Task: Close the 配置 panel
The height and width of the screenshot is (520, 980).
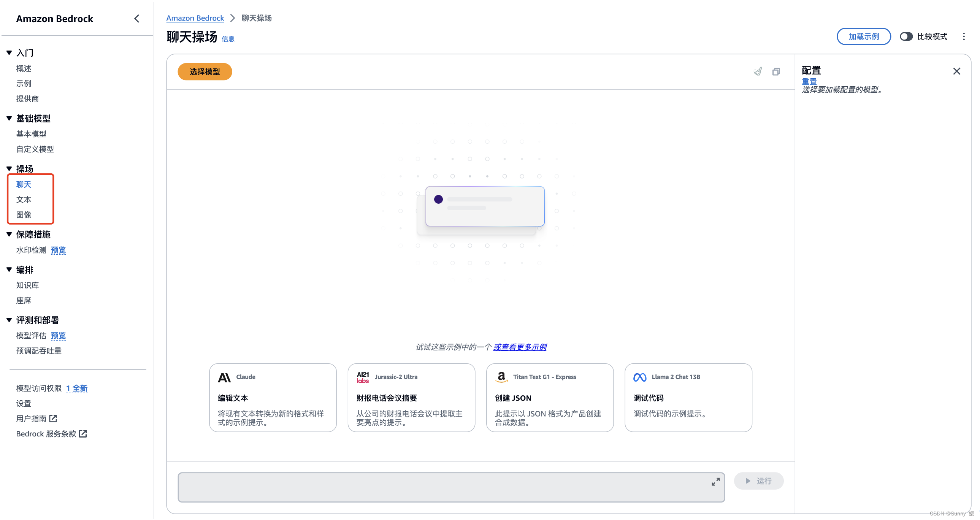Action: 956,71
